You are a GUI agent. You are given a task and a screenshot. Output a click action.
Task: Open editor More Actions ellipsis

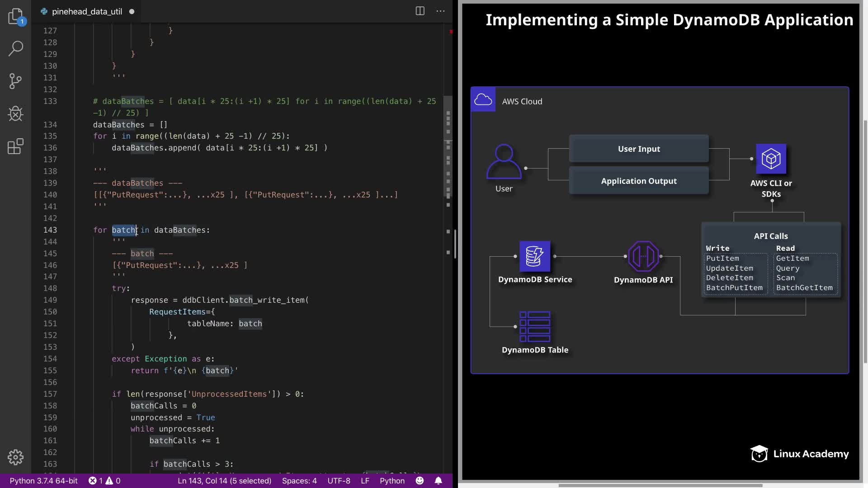tap(440, 11)
